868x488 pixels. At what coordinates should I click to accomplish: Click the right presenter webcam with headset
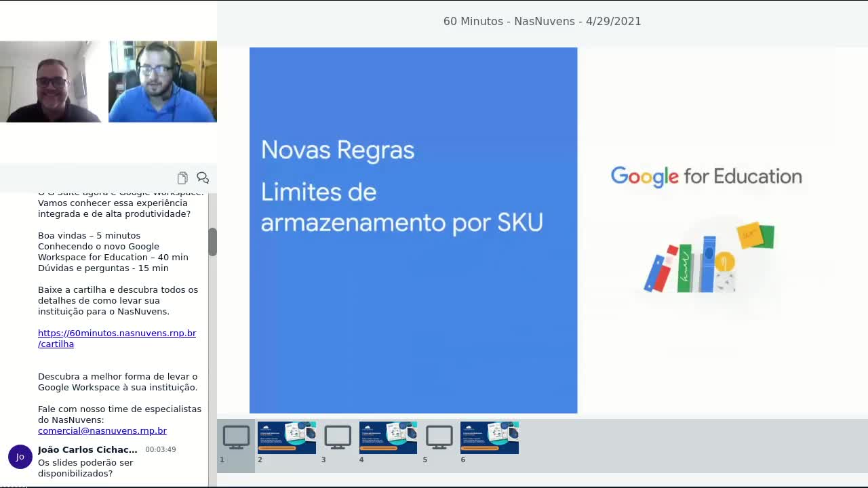point(163,81)
